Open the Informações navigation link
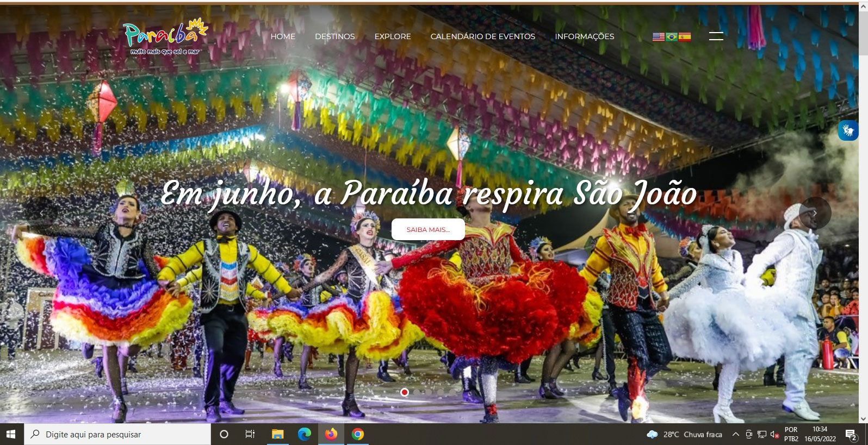The image size is (868, 445). point(584,36)
